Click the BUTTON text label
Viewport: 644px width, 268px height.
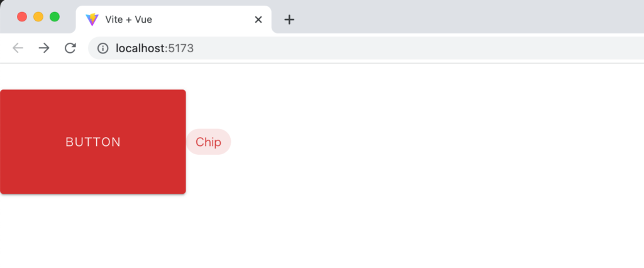[93, 142]
